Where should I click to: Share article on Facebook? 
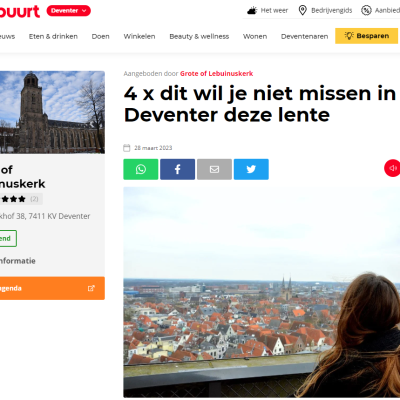click(177, 169)
